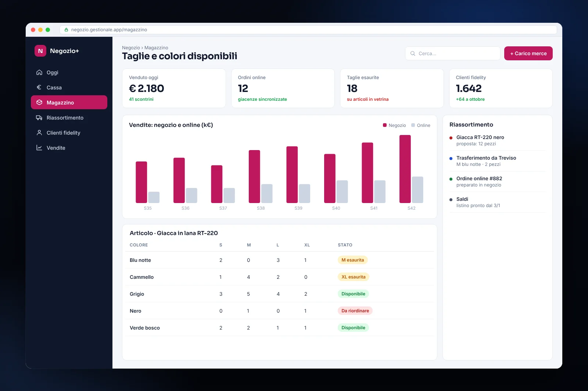Click the + Carico merce button

point(528,53)
